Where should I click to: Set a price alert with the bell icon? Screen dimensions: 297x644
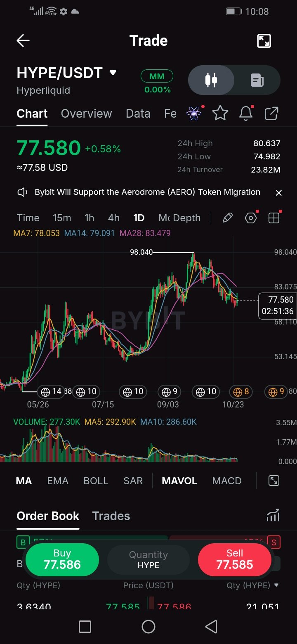[246, 113]
